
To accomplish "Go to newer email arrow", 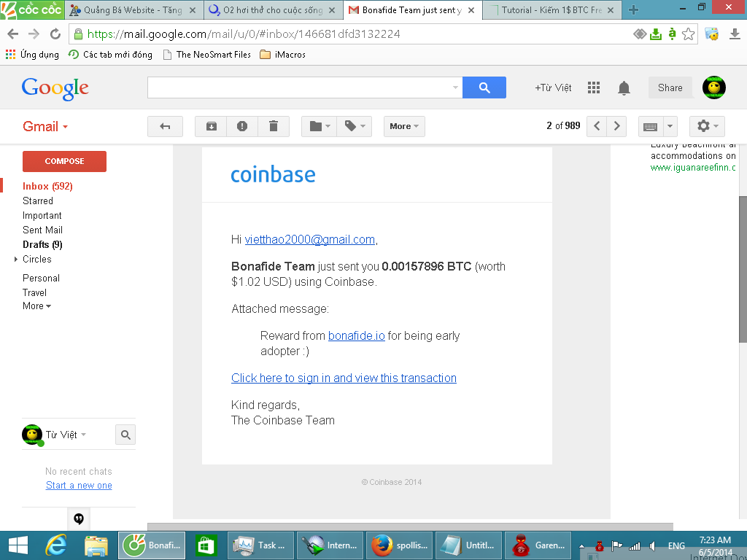I will point(597,126).
